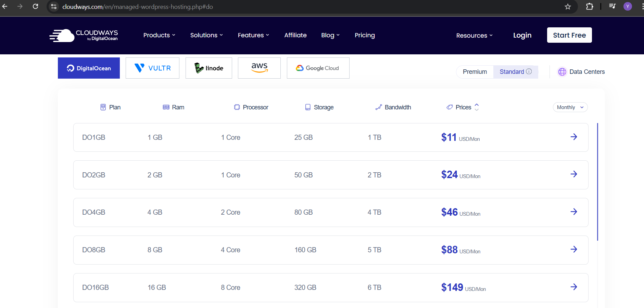This screenshot has width=644, height=308.
Task: Click the Login link
Action: 522,35
